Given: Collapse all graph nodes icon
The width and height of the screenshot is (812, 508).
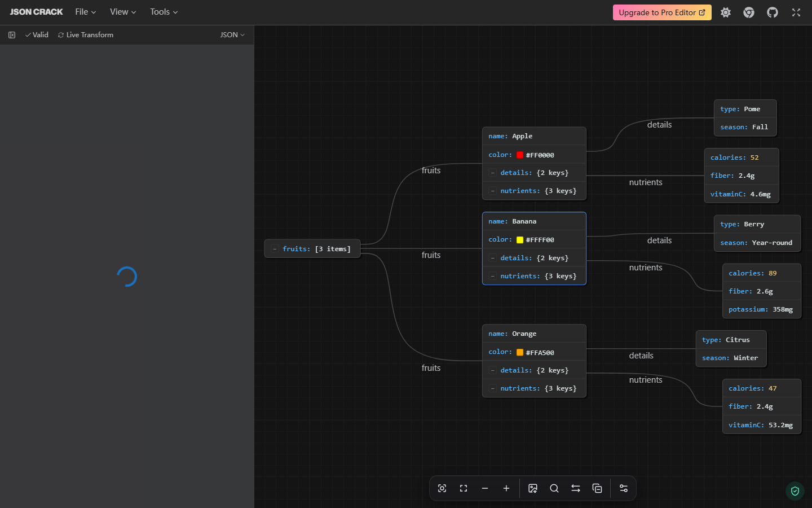Looking at the screenshot, I should [597, 488].
